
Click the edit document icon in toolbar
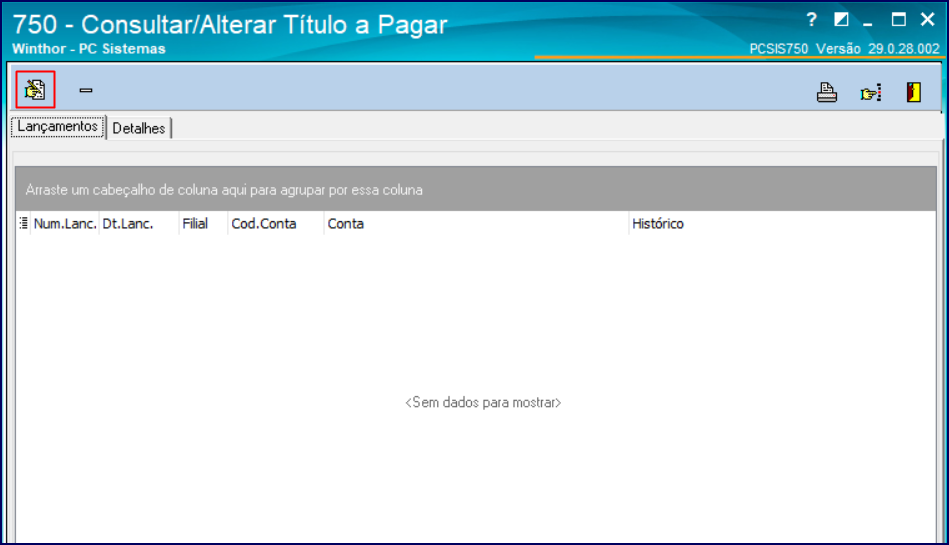[35, 90]
